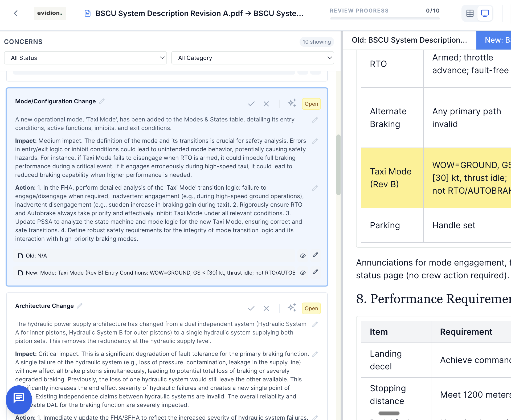This screenshot has width=511, height=420.
Task: Click Open status badge on Mode/Configuration Change
Action: [x=311, y=104]
